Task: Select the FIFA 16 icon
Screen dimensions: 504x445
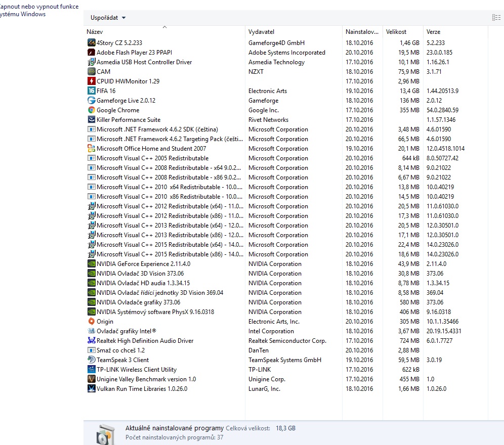Action: point(91,91)
